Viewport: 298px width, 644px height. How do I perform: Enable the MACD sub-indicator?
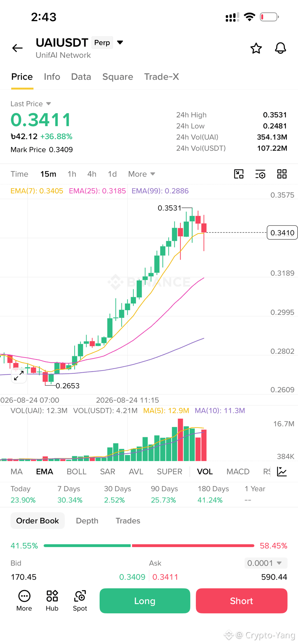[x=238, y=471]
